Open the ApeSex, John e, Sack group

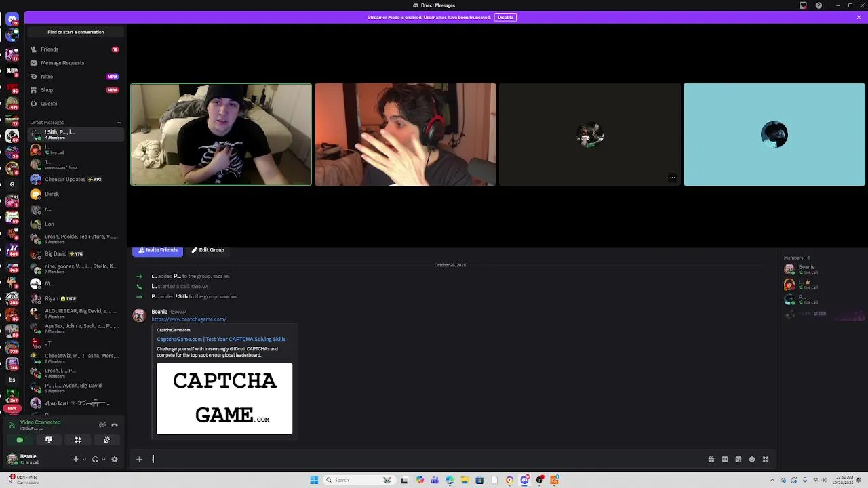pos(75,328)
